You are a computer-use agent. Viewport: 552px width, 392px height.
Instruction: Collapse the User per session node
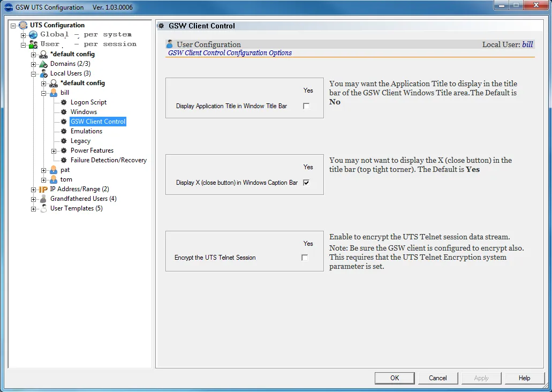[x=23, y=45]
